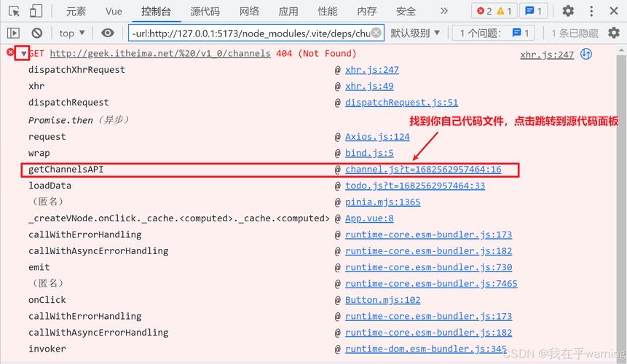Click the 1 个问题 issues button
The image size is (627, 364).
tap(493, 33)
